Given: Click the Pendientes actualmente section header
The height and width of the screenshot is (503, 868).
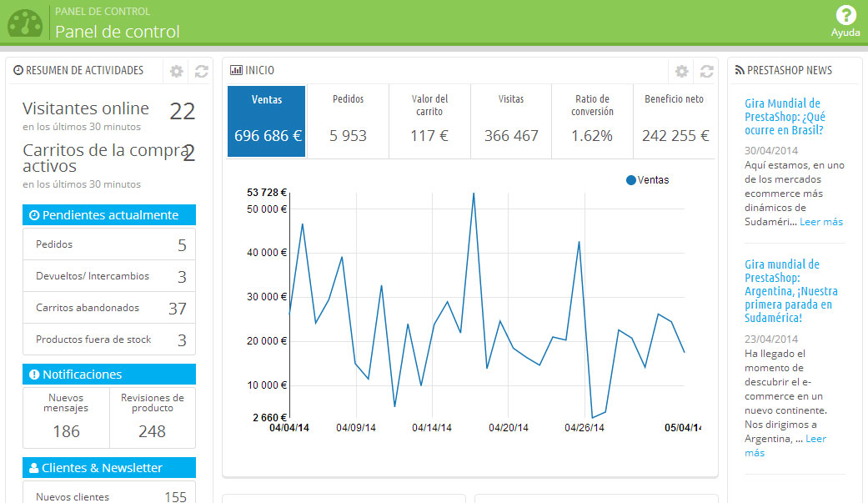Looking at the screenshot, I should (x=109, y=215).
